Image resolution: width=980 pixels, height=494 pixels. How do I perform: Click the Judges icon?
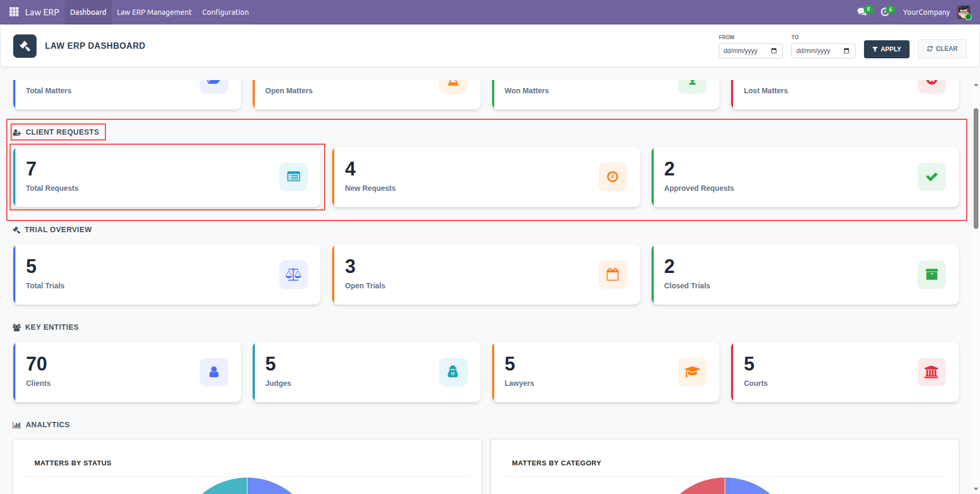453,372
